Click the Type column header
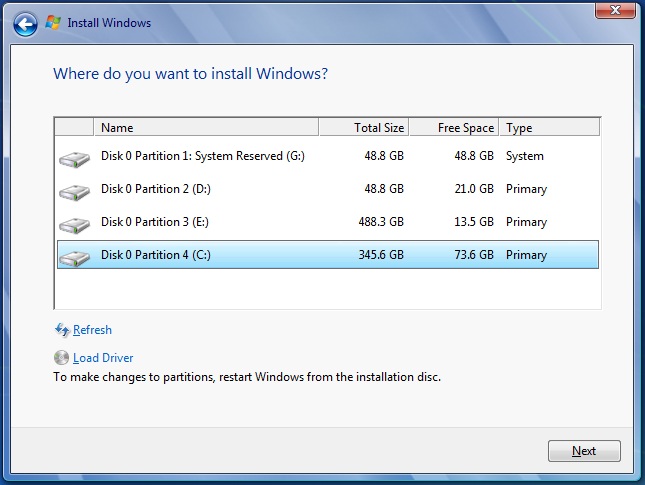The image size is (645, 485). 550,128
